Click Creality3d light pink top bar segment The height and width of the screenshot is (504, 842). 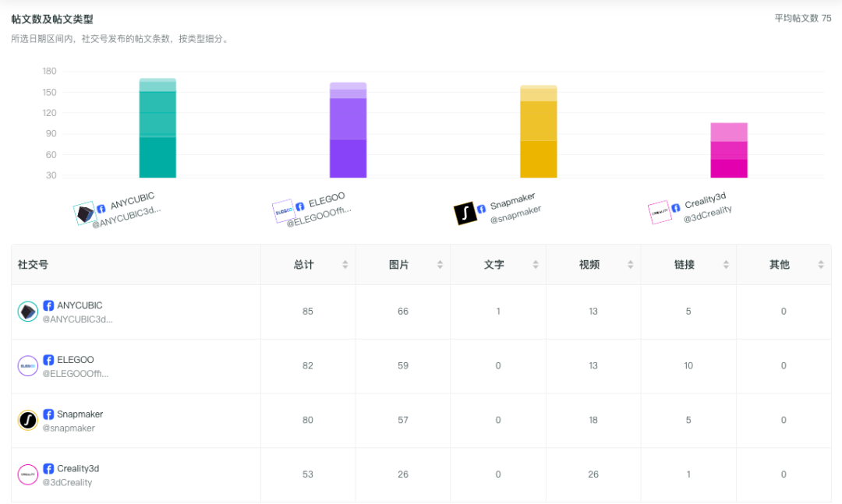(x=729, y=132)
